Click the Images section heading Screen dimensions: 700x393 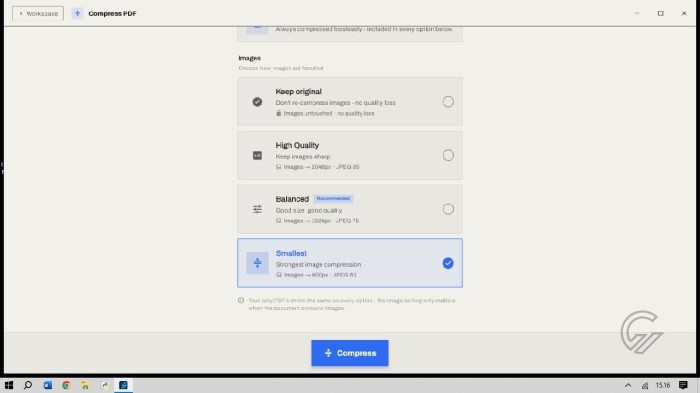(x=250, y=58)
